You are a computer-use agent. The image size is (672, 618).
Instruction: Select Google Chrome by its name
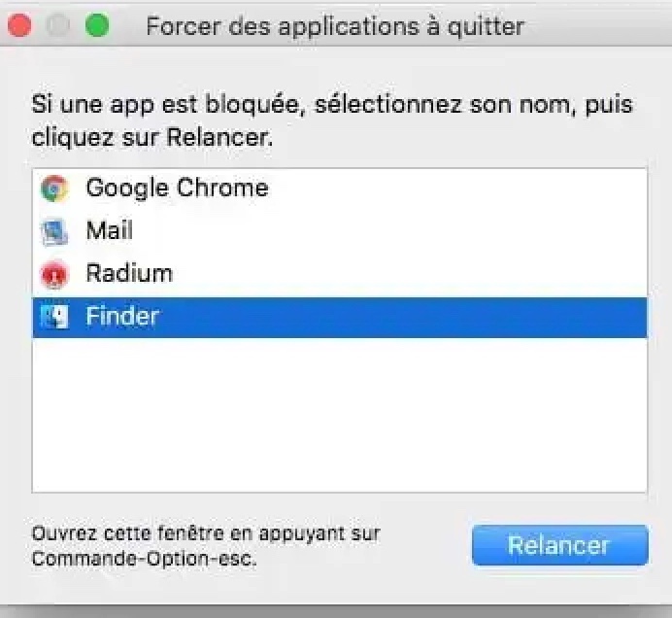[x=177, y=188]
